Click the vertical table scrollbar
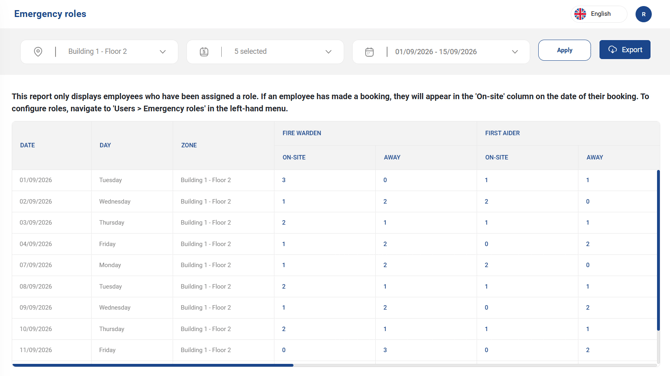 click(x=658, y=250)
